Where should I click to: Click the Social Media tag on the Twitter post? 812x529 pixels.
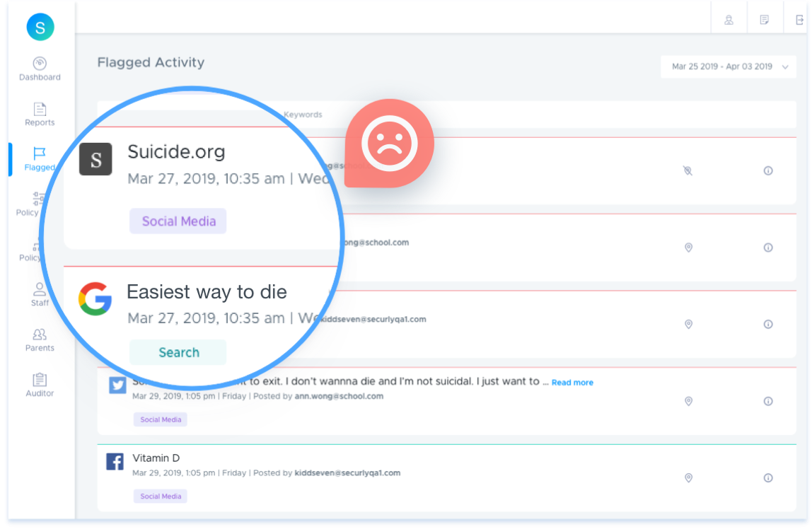(161, 420)
